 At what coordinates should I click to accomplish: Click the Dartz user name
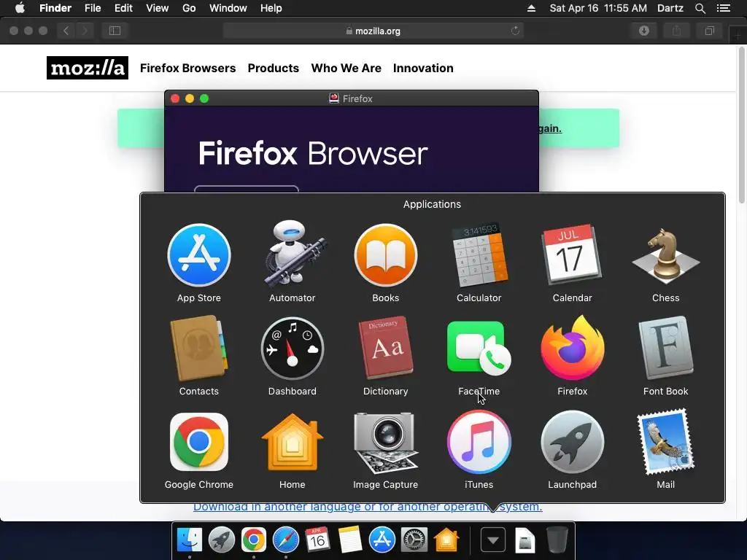[670, 8]
